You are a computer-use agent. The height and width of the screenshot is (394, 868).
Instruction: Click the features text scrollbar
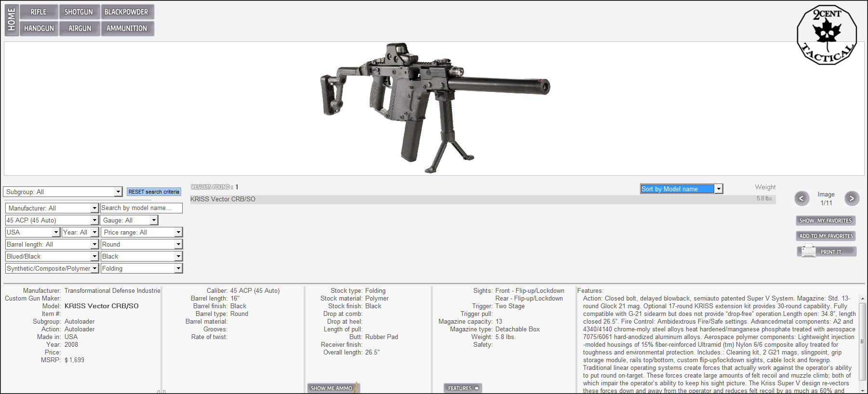pos(862,341)
